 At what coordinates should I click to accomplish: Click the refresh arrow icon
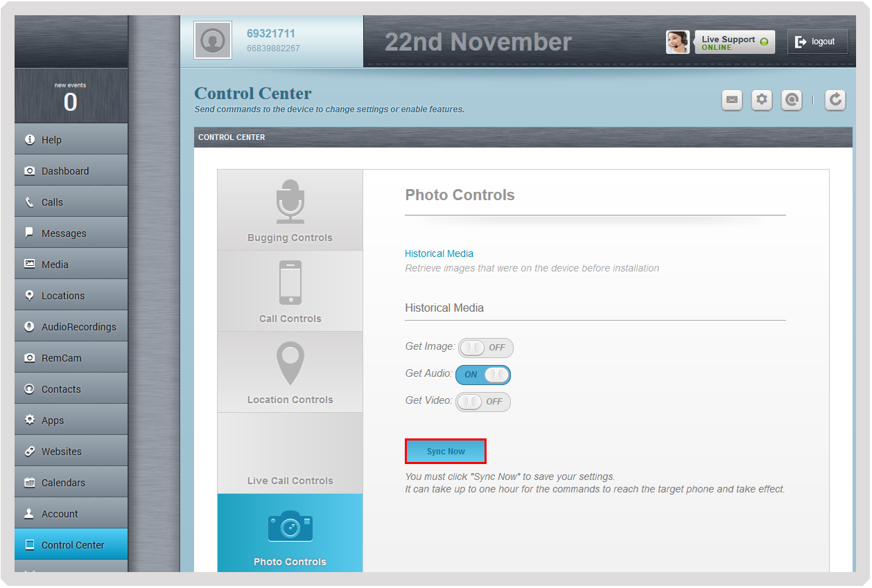pos(835,100)
